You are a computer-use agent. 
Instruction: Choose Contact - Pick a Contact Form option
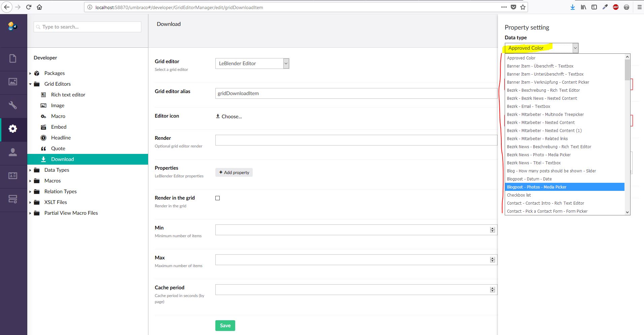tap(565, 211)
